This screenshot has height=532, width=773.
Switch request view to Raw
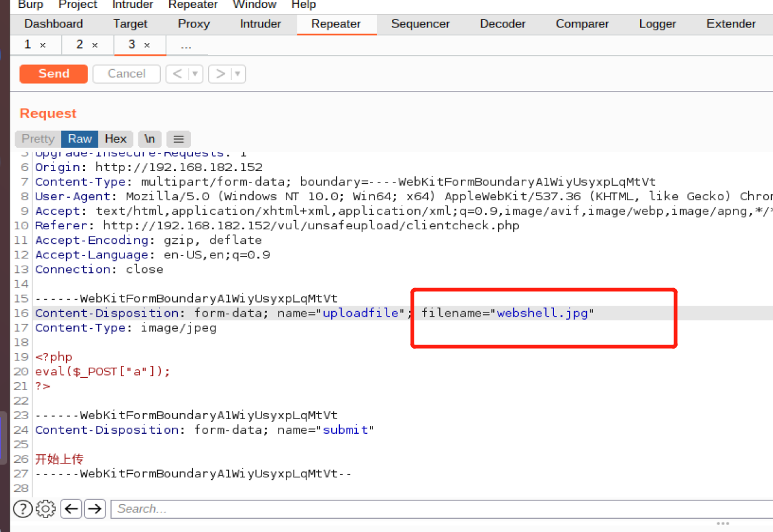coord(79,139)
